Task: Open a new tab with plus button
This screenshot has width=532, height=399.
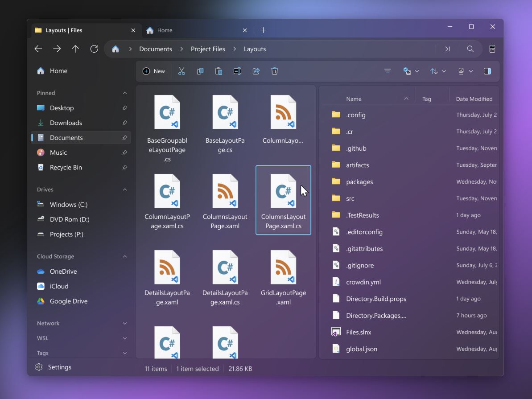Action: 263,30
